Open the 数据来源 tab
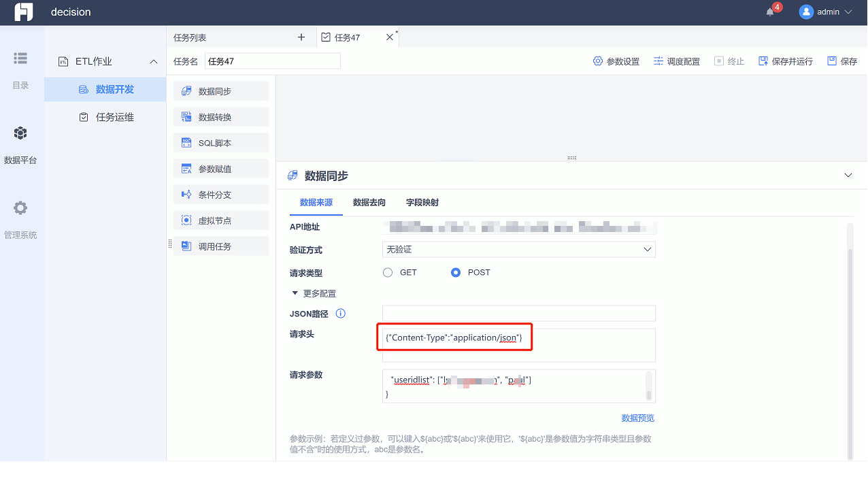Screen dimensions: 868x479 [316, 202]
